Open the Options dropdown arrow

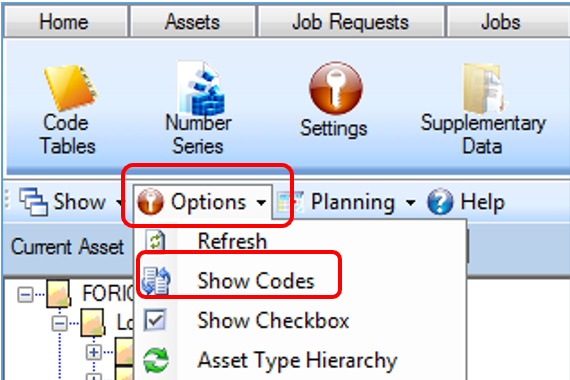(x=261, y=203)
